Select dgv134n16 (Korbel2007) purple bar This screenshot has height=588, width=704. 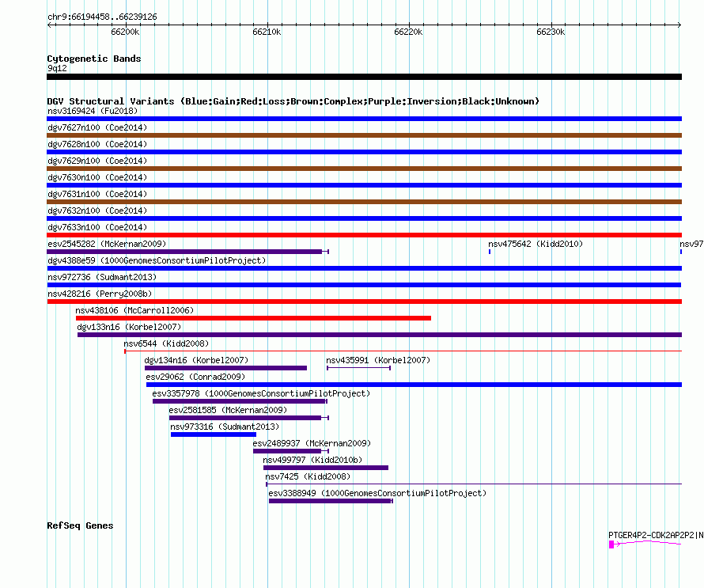point(226,368)
